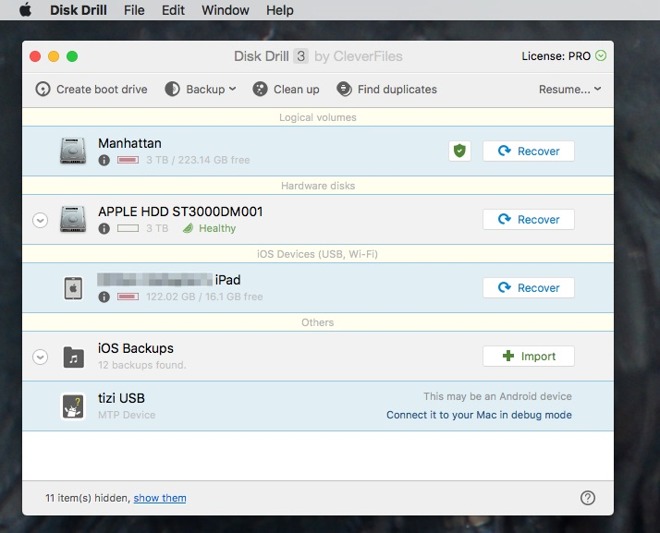Click Manhattan storage usage bar
660x533 pixels.
tap(128, 160)
